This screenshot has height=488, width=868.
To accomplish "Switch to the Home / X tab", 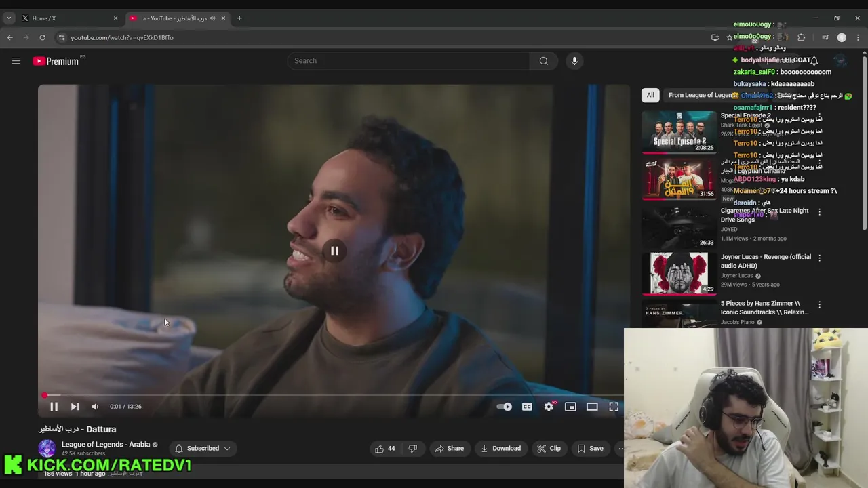I will (69, 18).
